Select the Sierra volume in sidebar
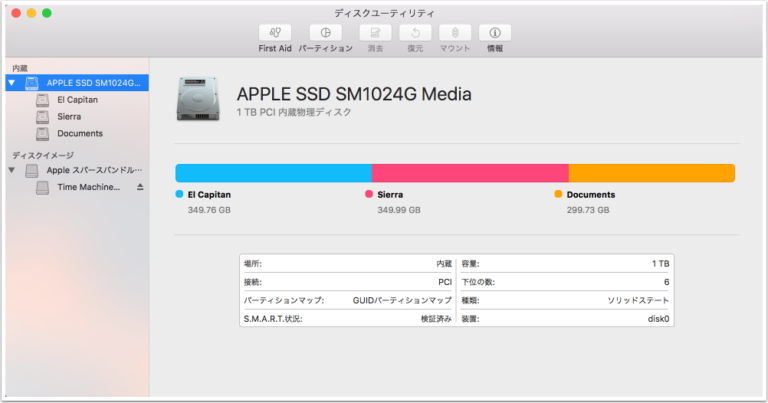 pos(77,117)
